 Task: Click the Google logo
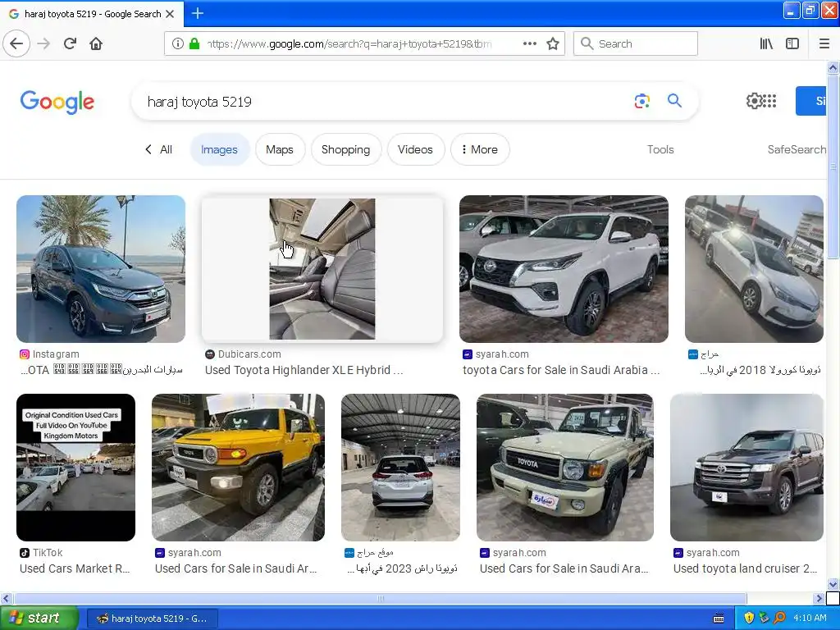57,102
